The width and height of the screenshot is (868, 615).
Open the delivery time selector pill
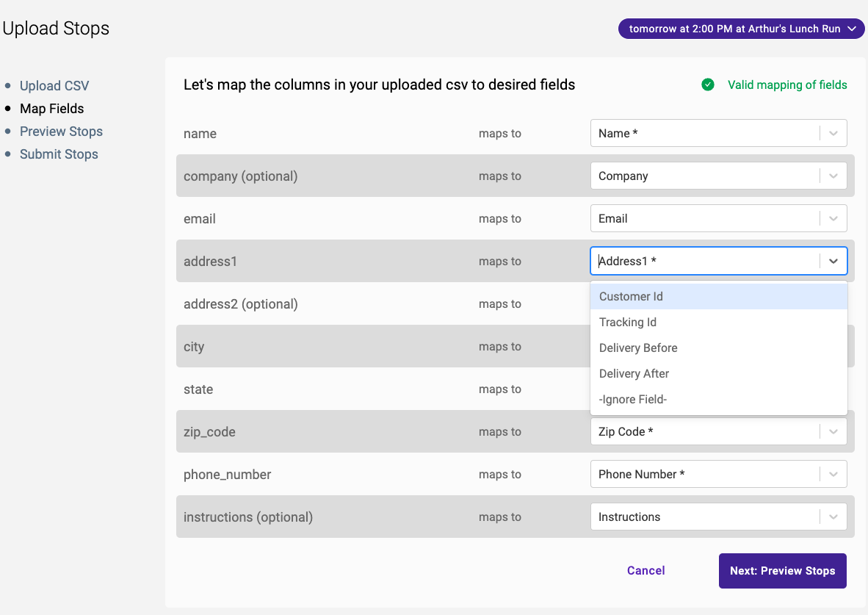741,29
